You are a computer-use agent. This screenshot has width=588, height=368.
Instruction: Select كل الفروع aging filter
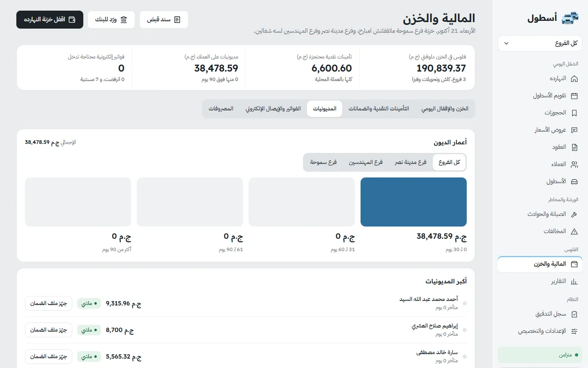coord(449,162)
